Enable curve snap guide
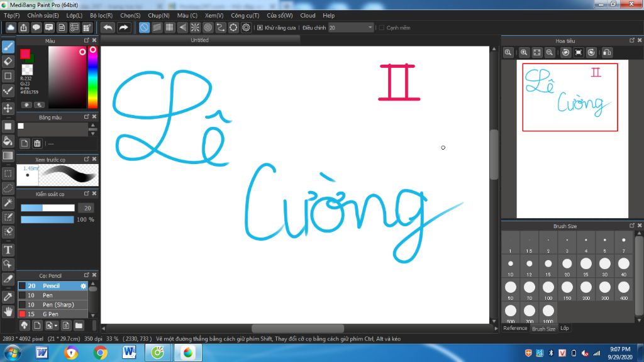 coord(221,28)
